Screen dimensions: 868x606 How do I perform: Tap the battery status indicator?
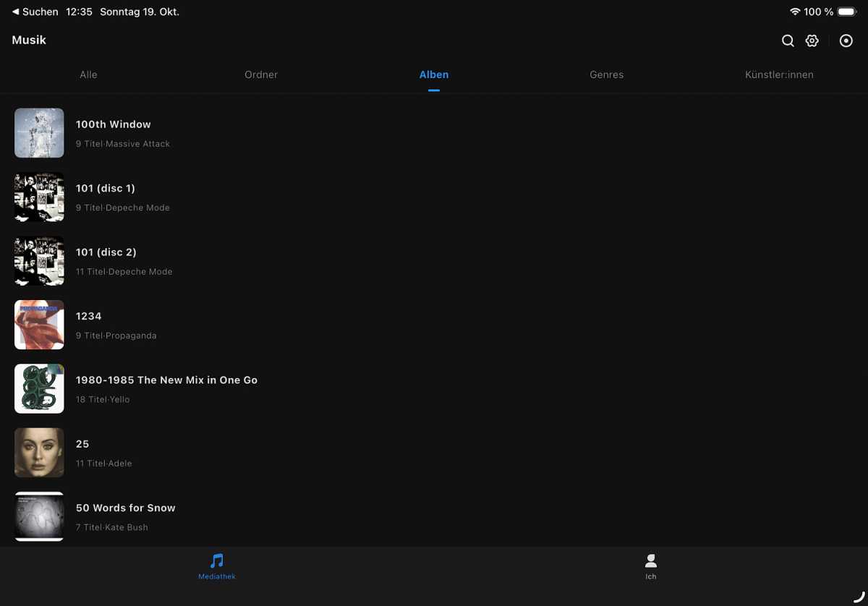(846, 12)
